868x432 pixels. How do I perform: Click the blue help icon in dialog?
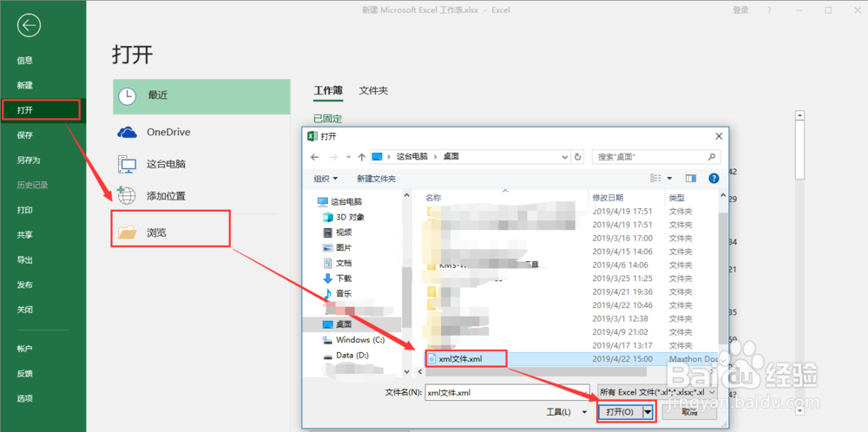tap(713, 178)
